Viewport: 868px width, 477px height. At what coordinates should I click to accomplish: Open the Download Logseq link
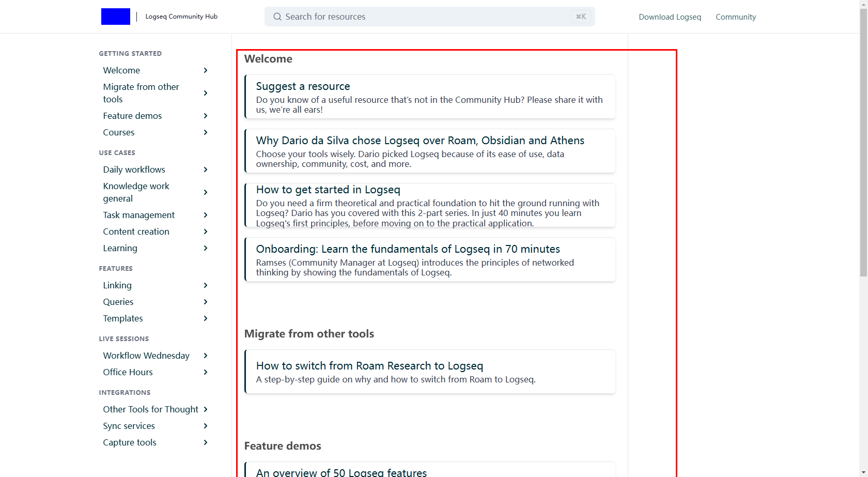point(670,17)
